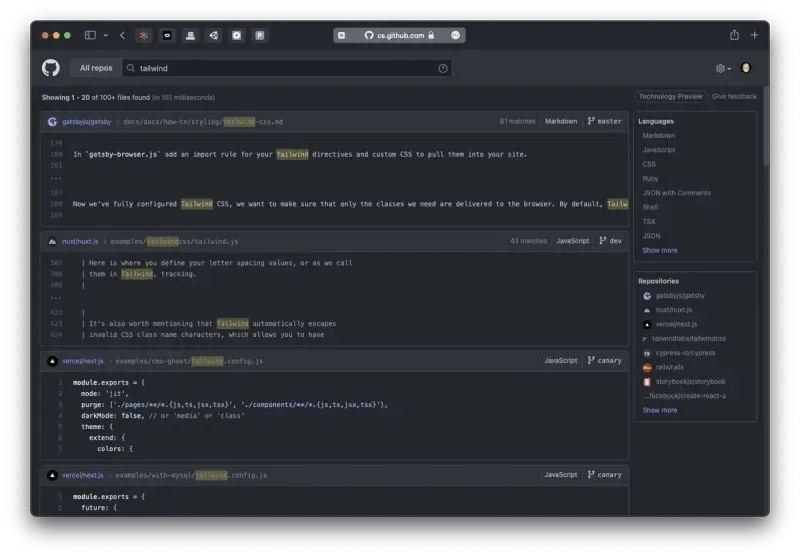Filter by JavaScript language
This screenshot has height=557, width=800.
click(x=658, y=150)
